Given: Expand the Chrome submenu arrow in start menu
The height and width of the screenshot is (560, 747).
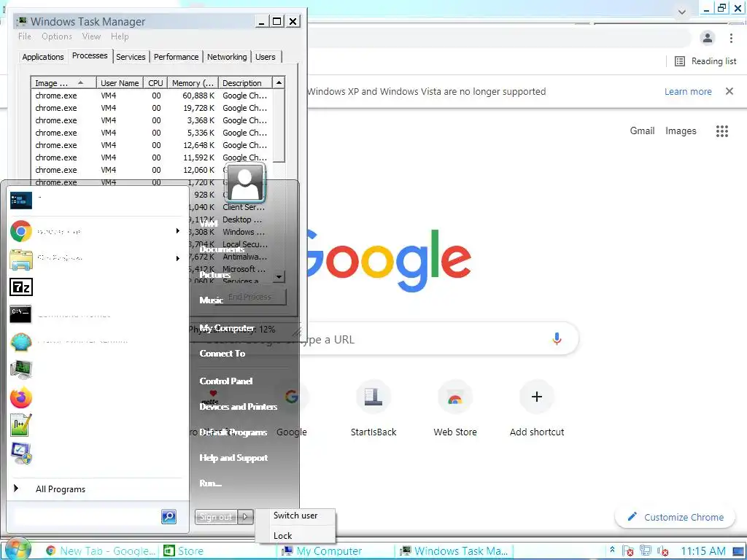Looking at the screenshot, I should pyautogui.click(x=178, y=231).
